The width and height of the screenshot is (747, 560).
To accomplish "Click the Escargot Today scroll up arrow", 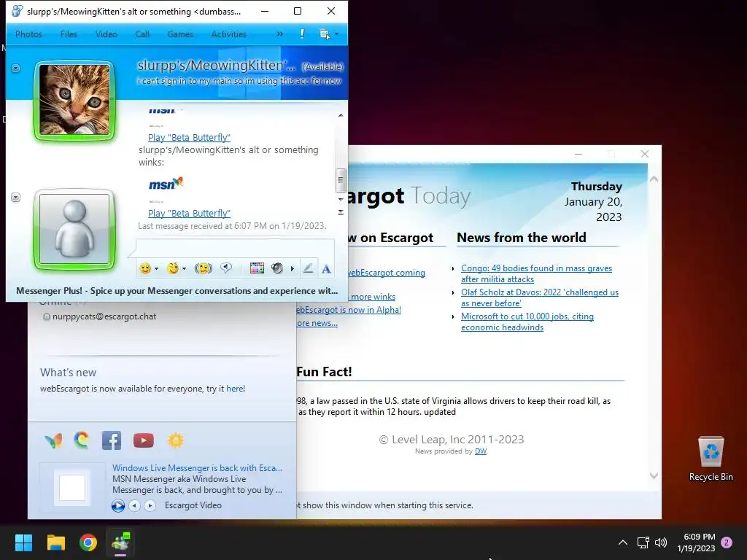I will (x=654, y=179).
